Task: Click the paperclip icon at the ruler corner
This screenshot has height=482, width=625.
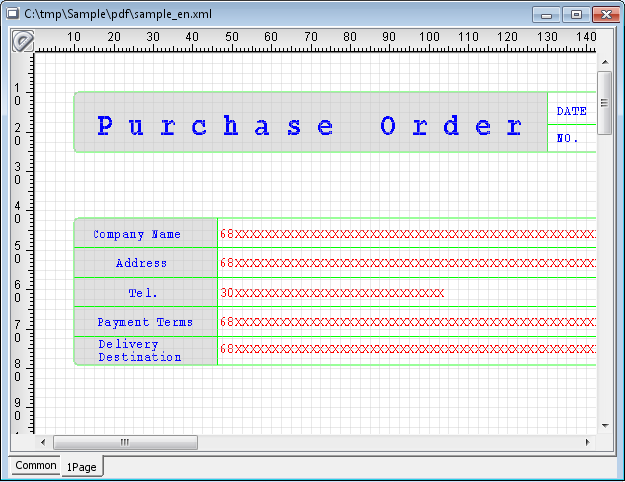Action: pyautogui.click(x=22, y=41)
